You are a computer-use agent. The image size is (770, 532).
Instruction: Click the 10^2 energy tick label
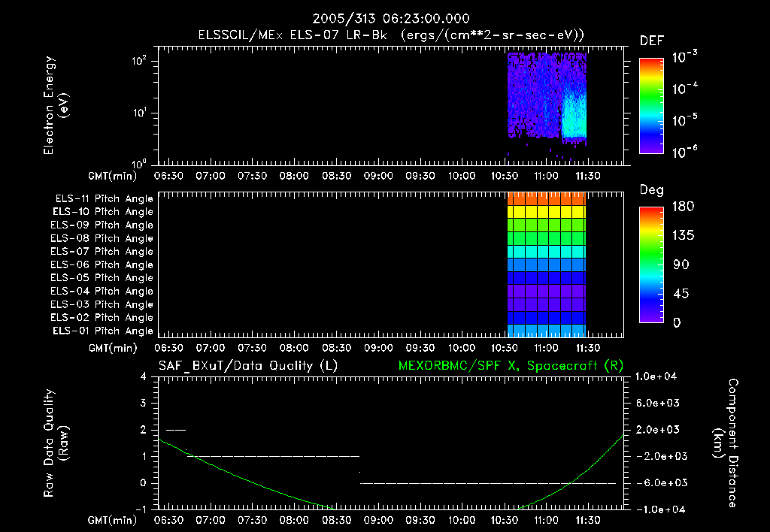139,61
